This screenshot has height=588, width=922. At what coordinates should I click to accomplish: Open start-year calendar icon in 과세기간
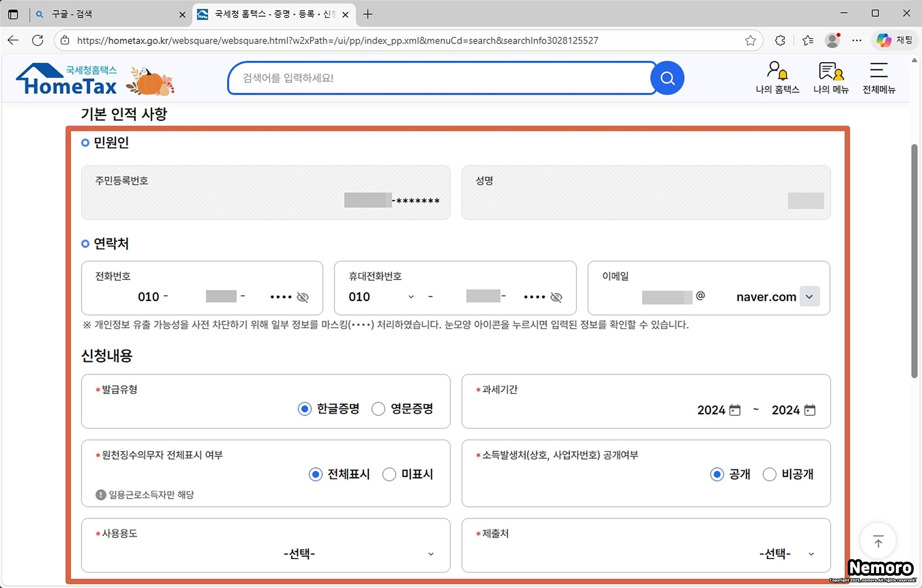click(x=735, y=410)
